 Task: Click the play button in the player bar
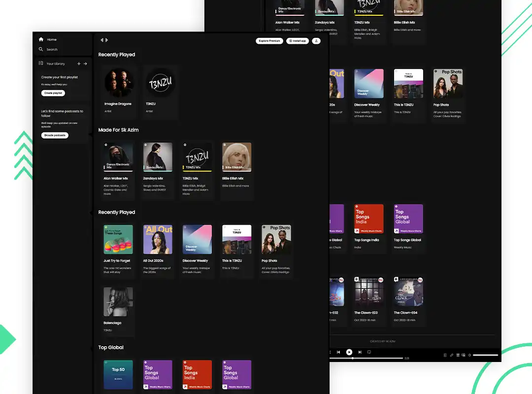click(x=349, y=352)
